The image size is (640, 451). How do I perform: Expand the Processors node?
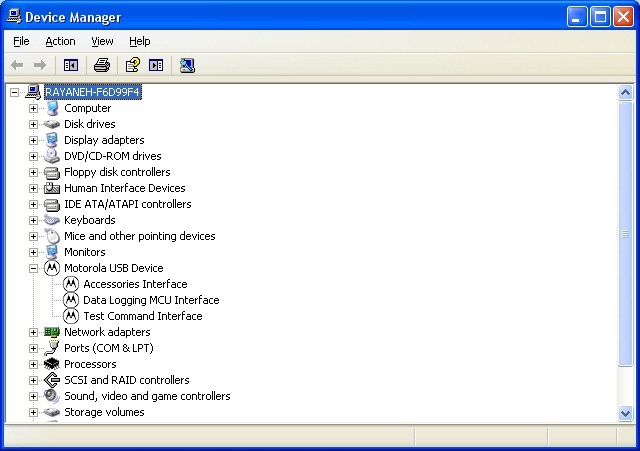33,364
